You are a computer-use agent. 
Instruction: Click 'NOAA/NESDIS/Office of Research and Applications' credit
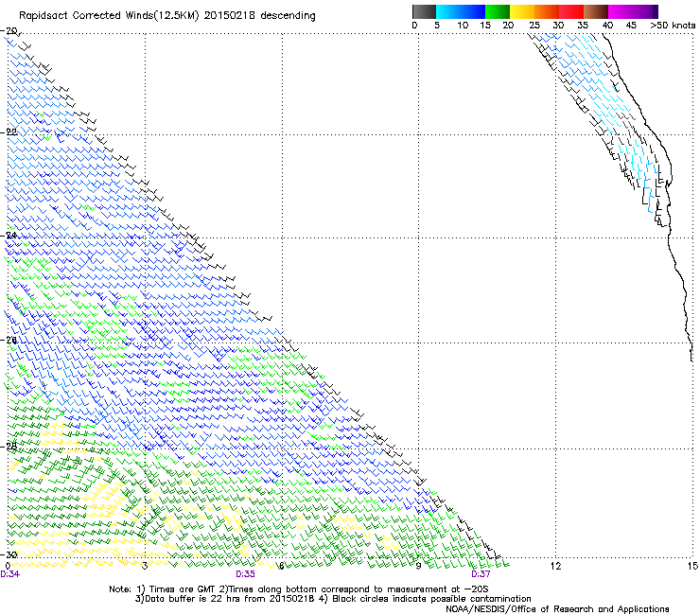click(557, 609)
